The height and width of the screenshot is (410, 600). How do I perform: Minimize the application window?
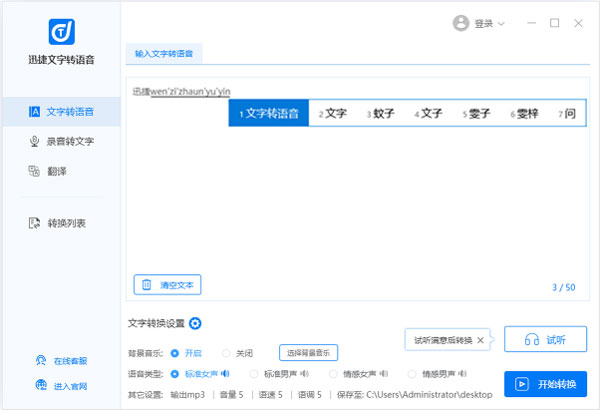(x=532, y=23)
